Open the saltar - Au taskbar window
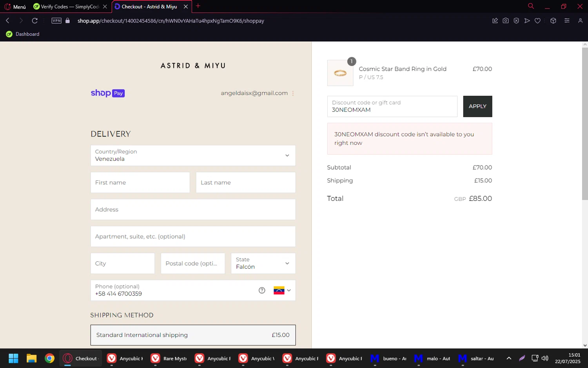588x368 pixels. [476, 358]
